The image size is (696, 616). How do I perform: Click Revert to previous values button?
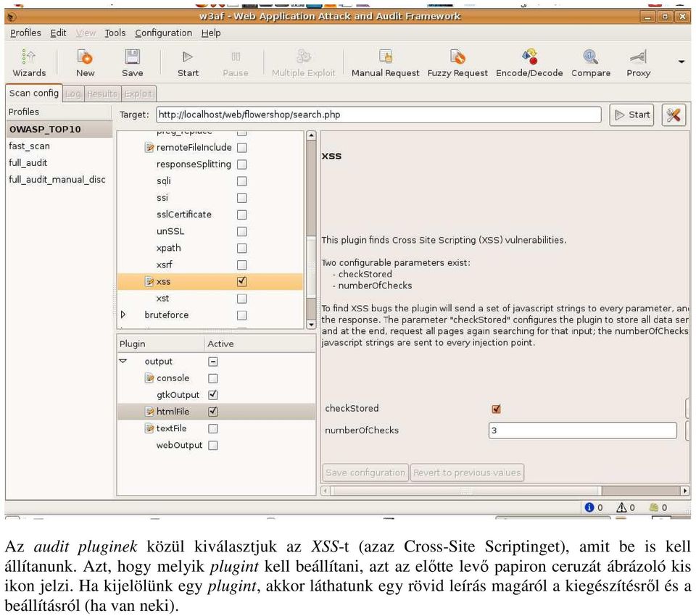467,473
